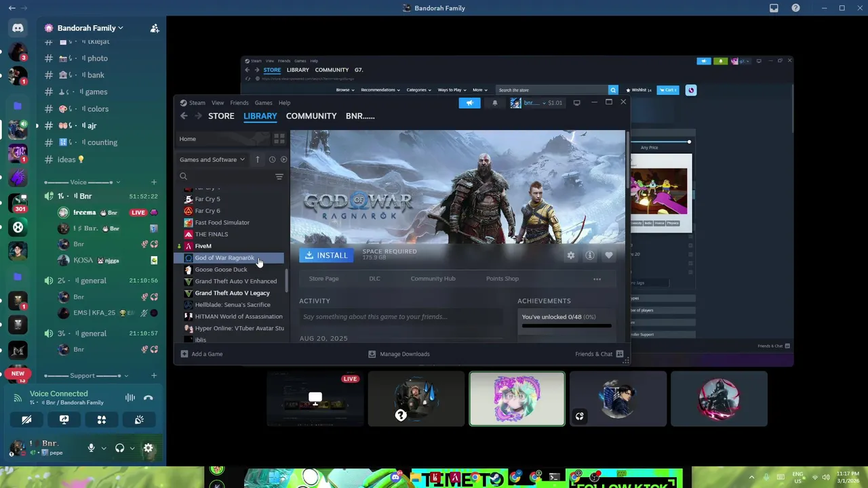Open Games and Software filter dropdown
Screen dimensions: 868x488
coord(212,160)
